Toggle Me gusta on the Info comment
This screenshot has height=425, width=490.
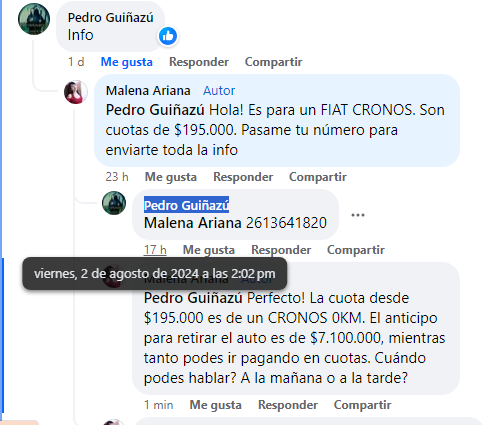(127, 62)
